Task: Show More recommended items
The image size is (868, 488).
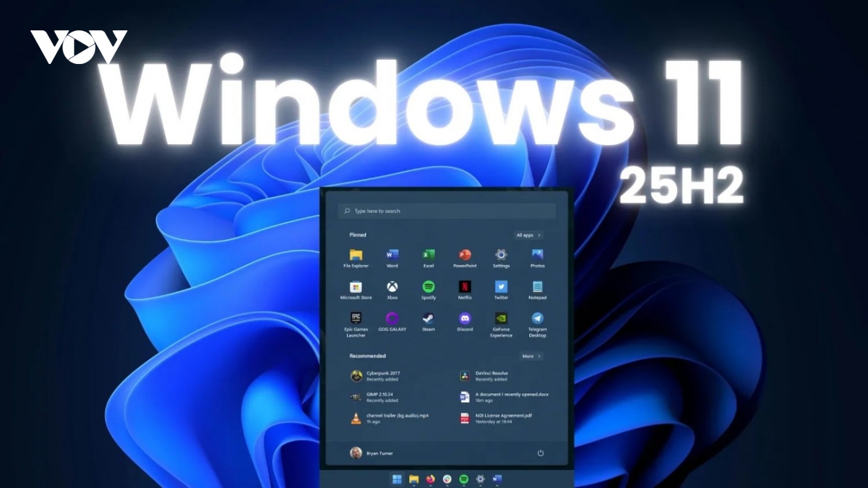Action: 531,356
